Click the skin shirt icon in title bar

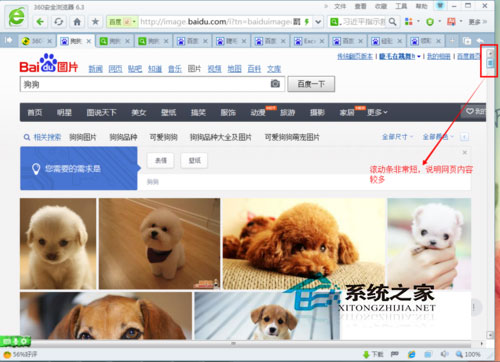[440, 6]
